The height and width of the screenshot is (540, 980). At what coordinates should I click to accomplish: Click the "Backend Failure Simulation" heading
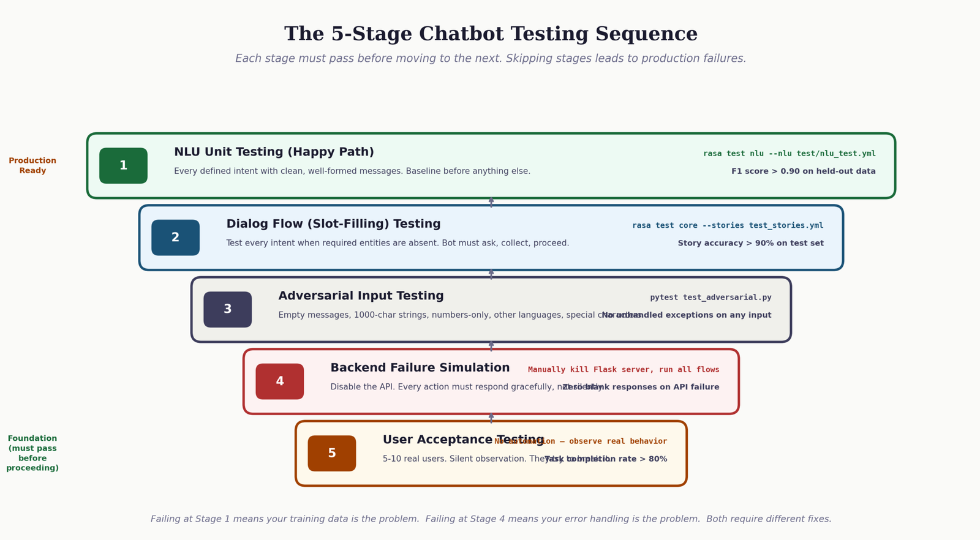tap(420, 368)
